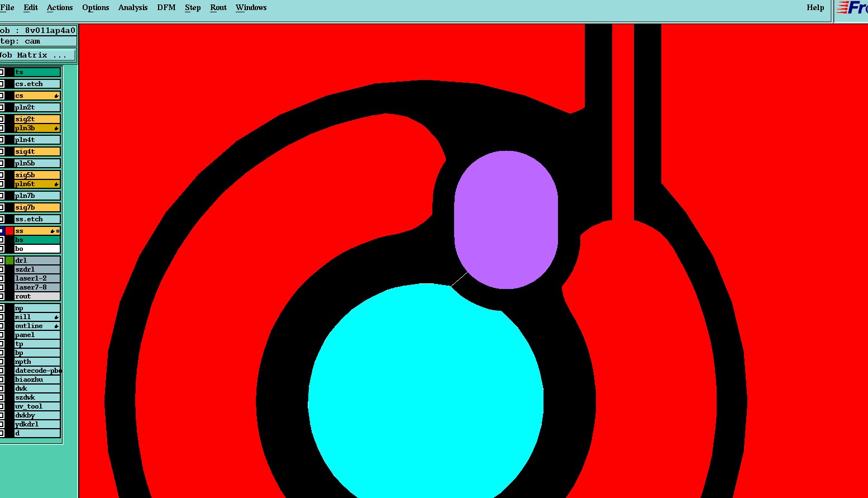
Task: Toggle the checkbox beside sig2t layer
Action: pos(2,119)
